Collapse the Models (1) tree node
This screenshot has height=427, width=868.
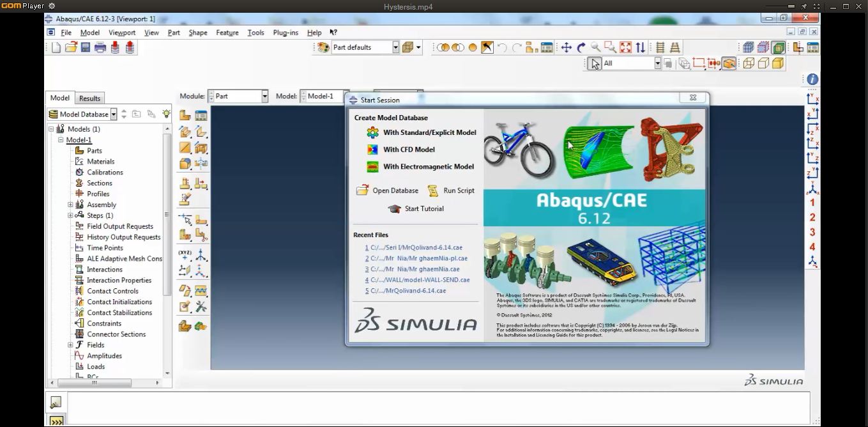pos(52,129)
